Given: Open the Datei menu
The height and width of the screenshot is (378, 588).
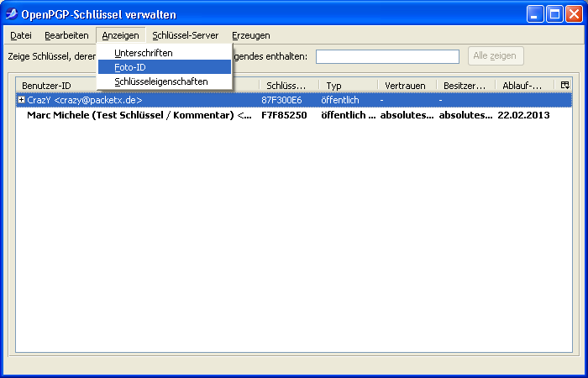Looking at the screenshot, I should (x=21, y=35).
